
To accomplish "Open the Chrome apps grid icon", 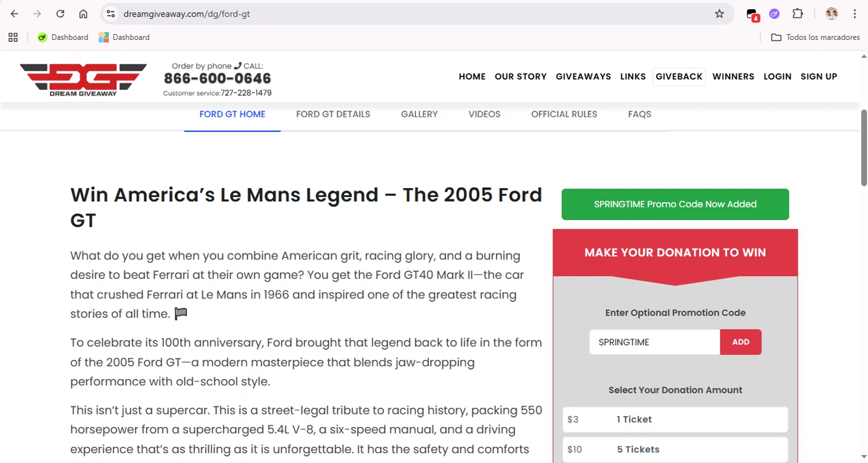I will 13,37.
